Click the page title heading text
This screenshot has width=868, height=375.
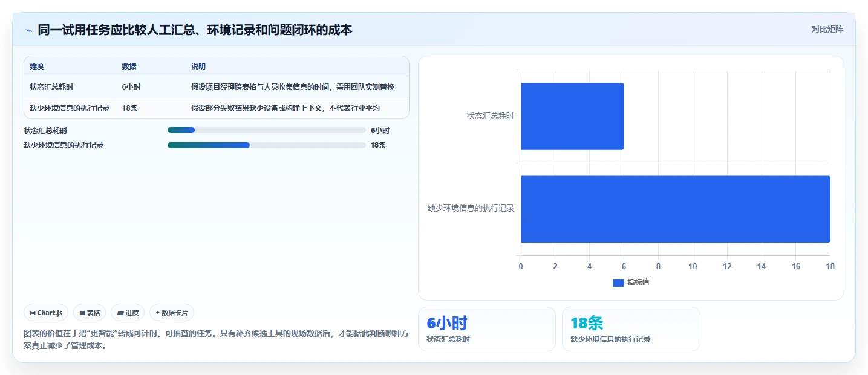195,30
